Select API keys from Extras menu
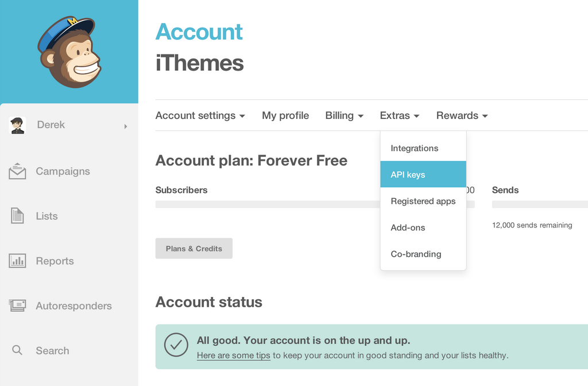The image size is (588, 386). 423,175
